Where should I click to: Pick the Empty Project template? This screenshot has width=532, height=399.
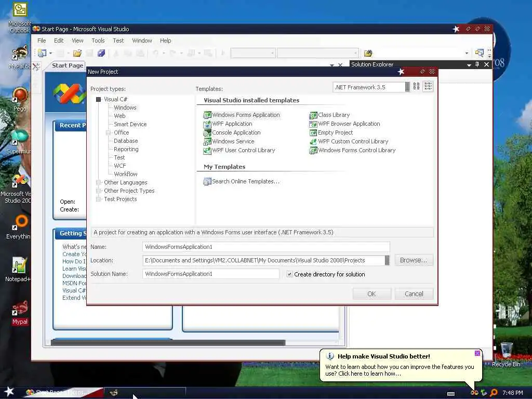[331, 132]
